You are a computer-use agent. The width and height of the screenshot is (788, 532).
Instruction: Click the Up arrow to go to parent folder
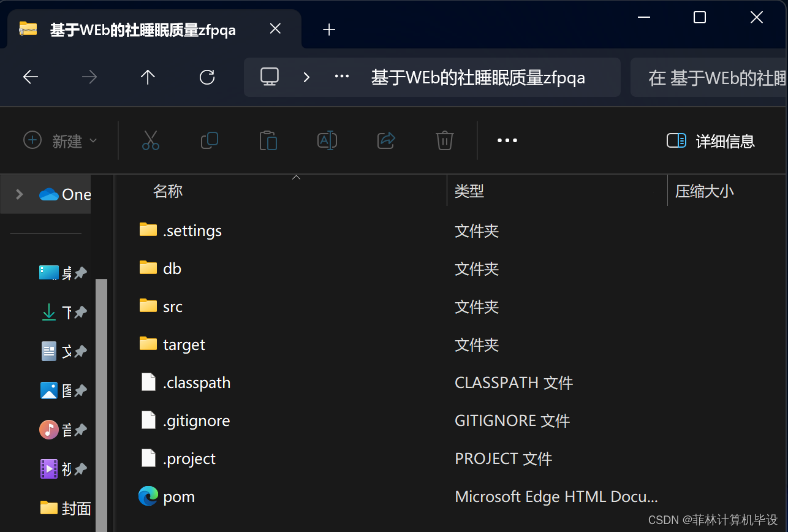[148, 77]
